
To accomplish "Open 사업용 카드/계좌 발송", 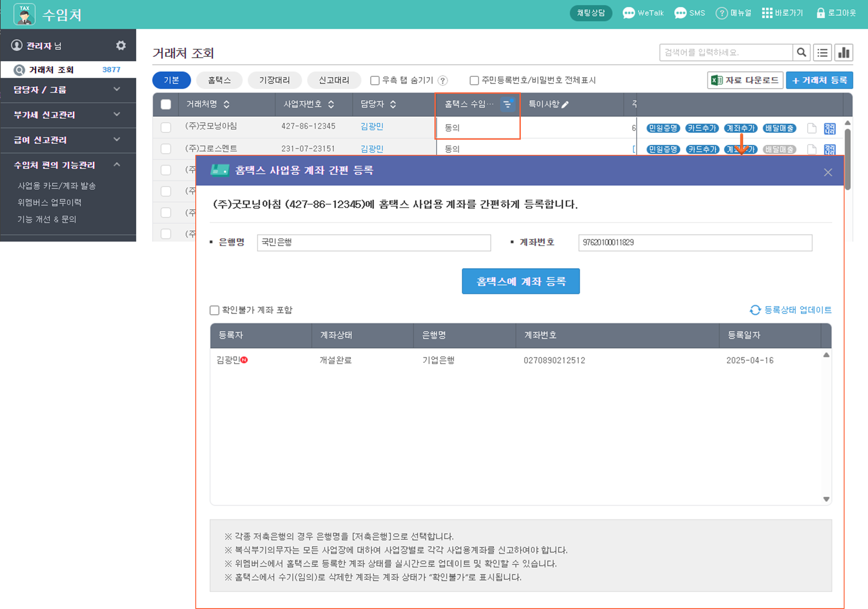I will 56,186.
